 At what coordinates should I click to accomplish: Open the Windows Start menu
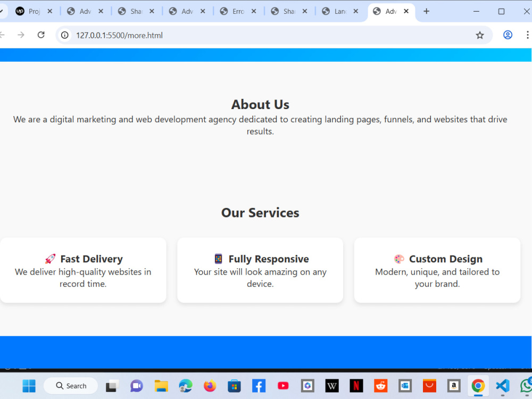pyautogui.click(x=29, y=386)
